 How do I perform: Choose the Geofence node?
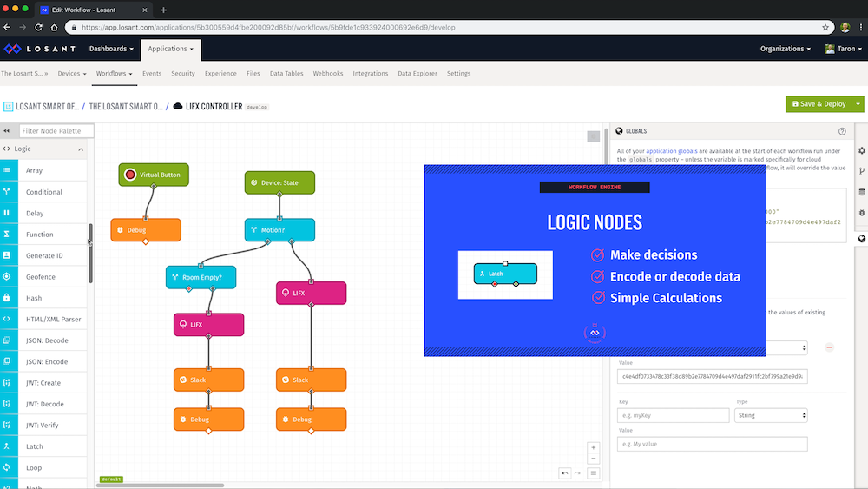43,276
